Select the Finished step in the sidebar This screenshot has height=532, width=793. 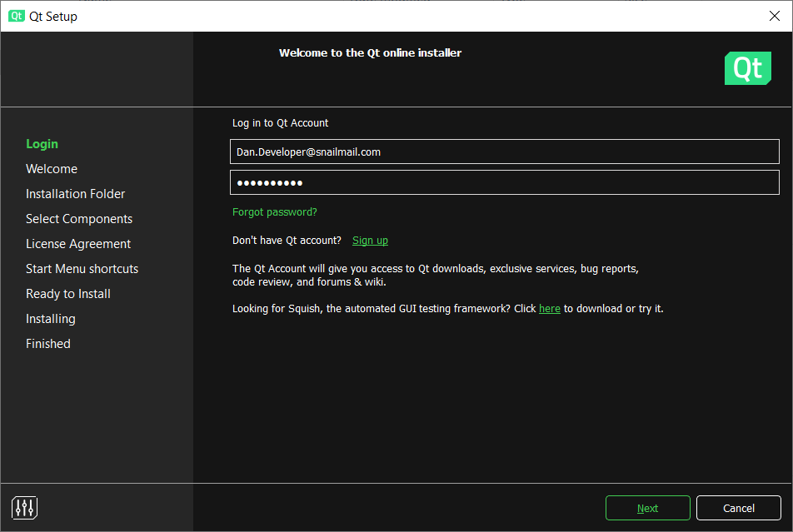47,343
